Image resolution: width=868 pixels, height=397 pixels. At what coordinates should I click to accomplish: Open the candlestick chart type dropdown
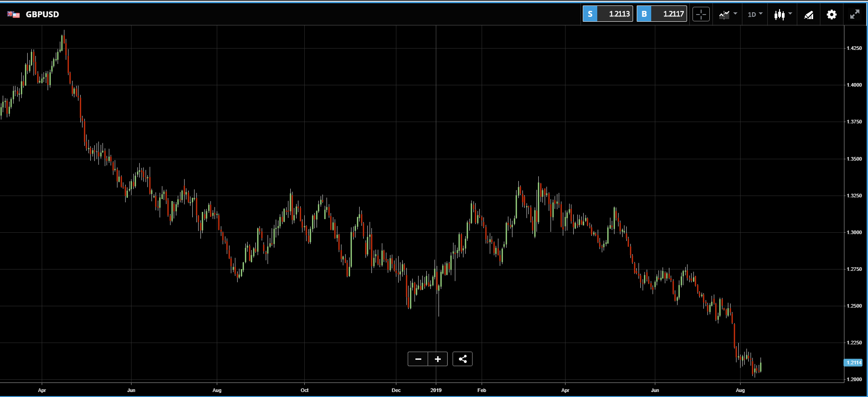point(783,15)
